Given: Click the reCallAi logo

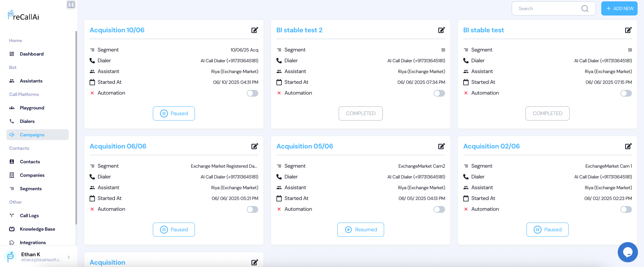Looking at the screenshot, I should point(24,15).
